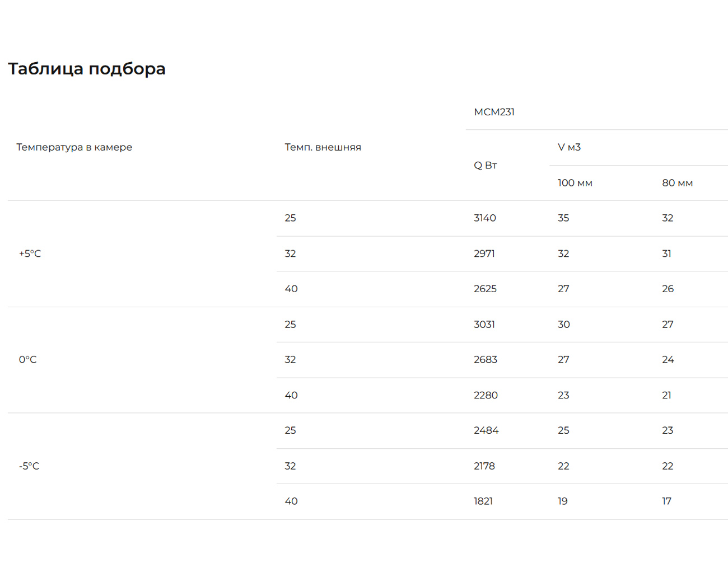This screenshot has height=582, width=728.
Task: Click the 0°C chamber temperature cell
Action: pyautogui.click(x=28, y=359)
